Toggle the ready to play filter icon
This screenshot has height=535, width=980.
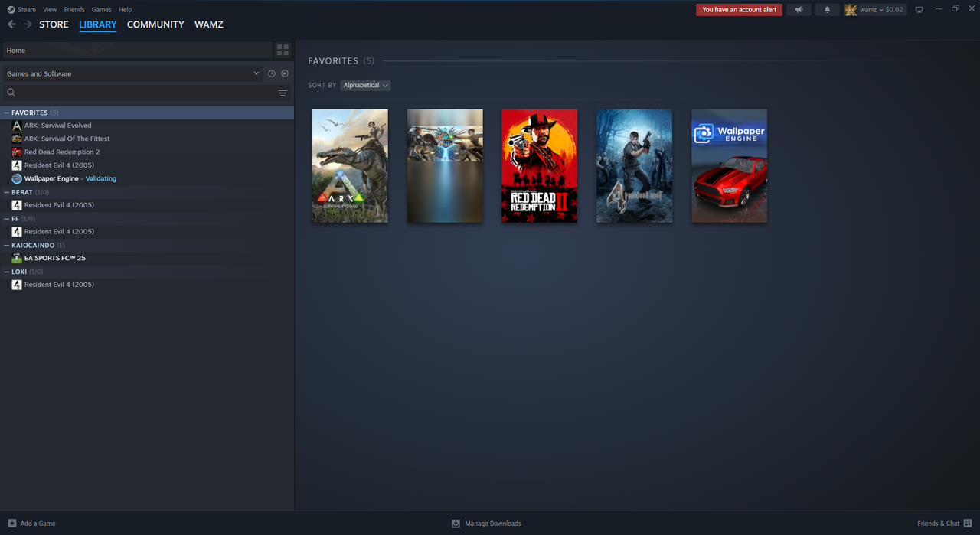[285, 73]
